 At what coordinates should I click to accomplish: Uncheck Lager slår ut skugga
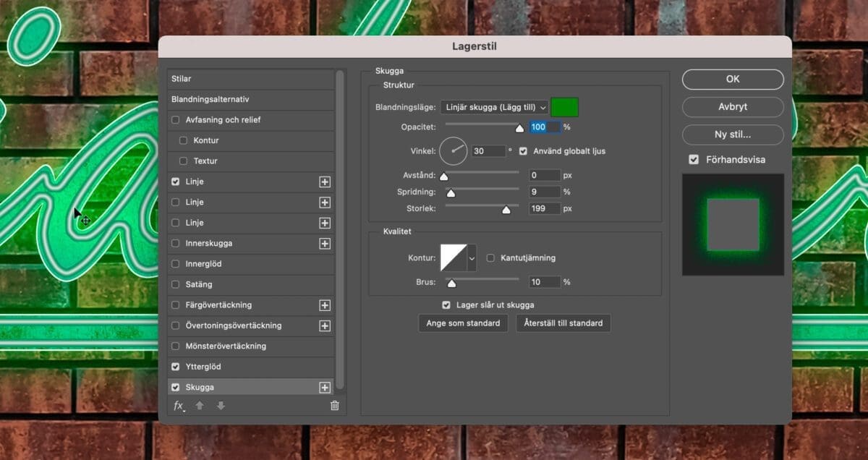(446, 305)
